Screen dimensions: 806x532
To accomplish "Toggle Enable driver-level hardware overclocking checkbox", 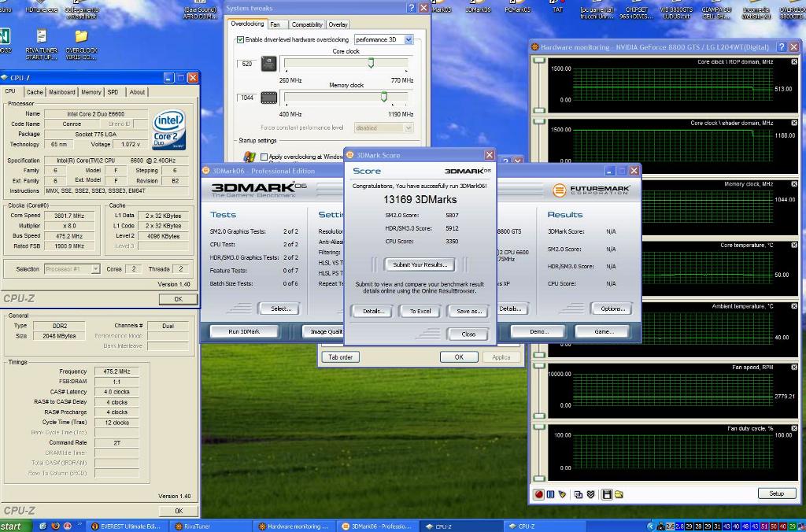I will click(x=240, y=39).
